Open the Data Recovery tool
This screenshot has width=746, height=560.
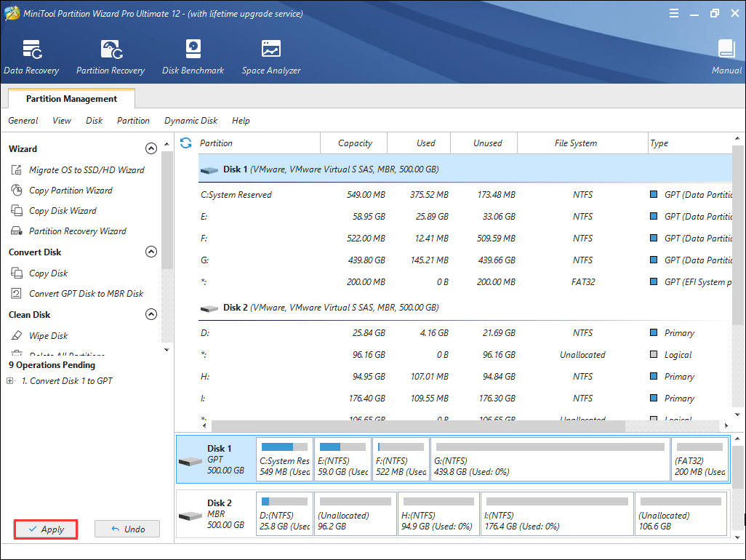click(31, 57)
